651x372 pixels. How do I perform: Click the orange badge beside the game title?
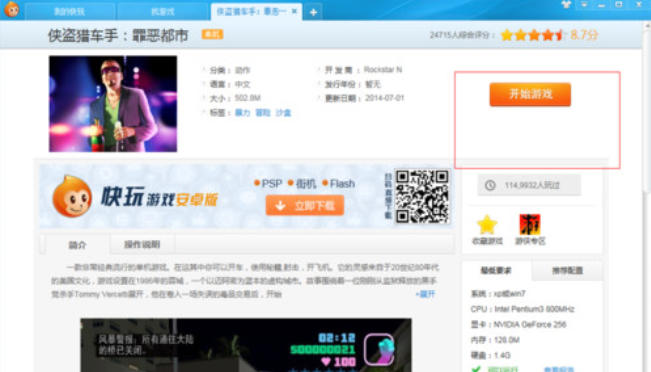(213, 34)
